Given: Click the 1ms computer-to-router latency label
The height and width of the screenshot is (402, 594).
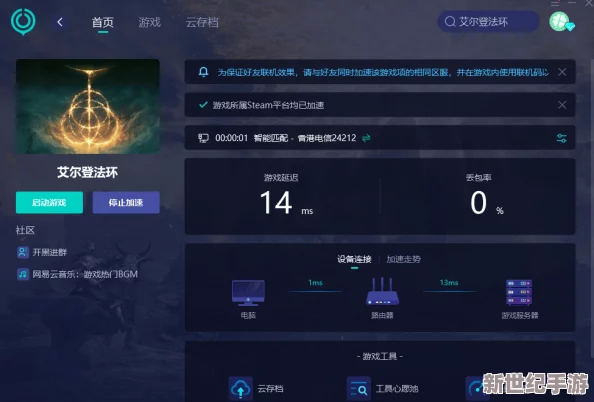Looking at the screenshot, I should 315,283.
